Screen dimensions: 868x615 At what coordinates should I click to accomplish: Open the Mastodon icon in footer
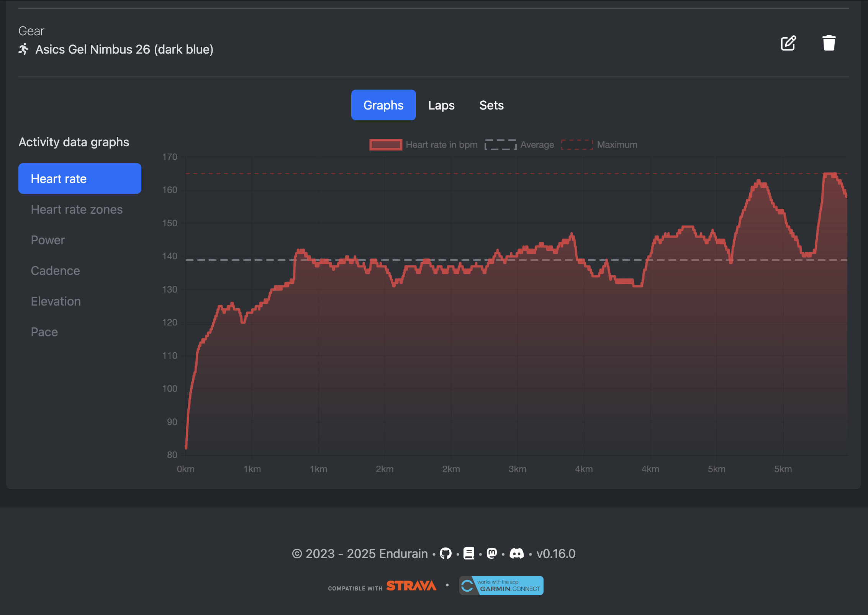(x=492, y=553)
